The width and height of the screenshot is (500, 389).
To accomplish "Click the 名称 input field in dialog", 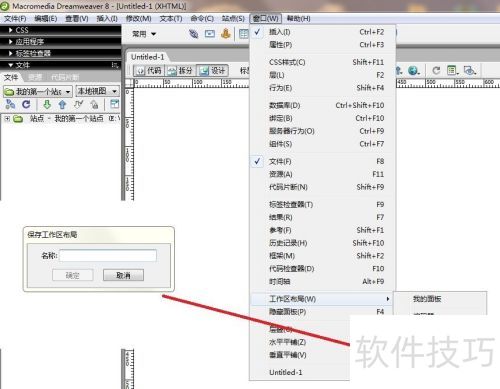I will (x=108, y=256).
